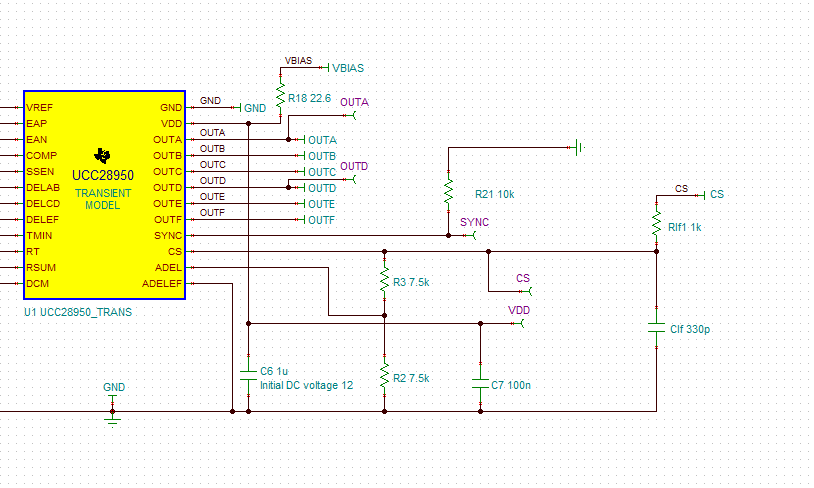Click the TRANSIENT MODEL text on chip
The width and height of the screenshot is (814, 488).
[103, 199]
